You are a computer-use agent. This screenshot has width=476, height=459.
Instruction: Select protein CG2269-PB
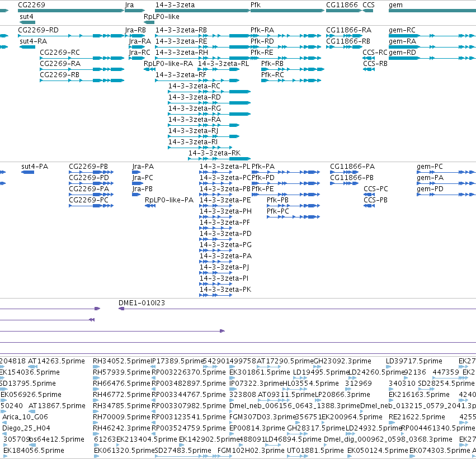point(91,172)
